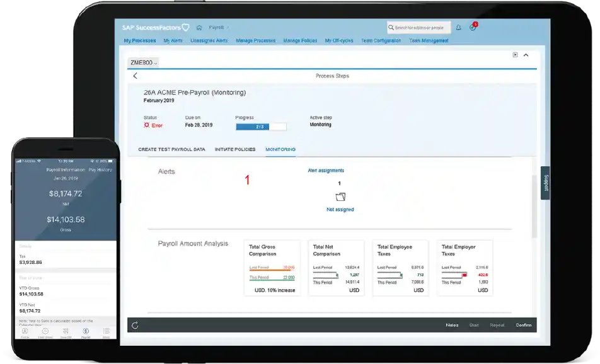This screenshot has height=364, width=600.
Task: Select INITIATE POLICIES step
Action: click(235, 149)
